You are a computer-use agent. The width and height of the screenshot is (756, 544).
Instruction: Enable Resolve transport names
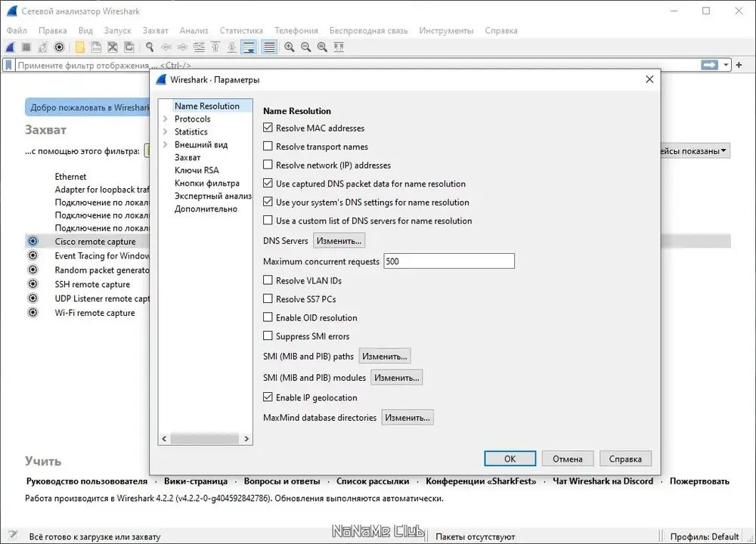268,146
